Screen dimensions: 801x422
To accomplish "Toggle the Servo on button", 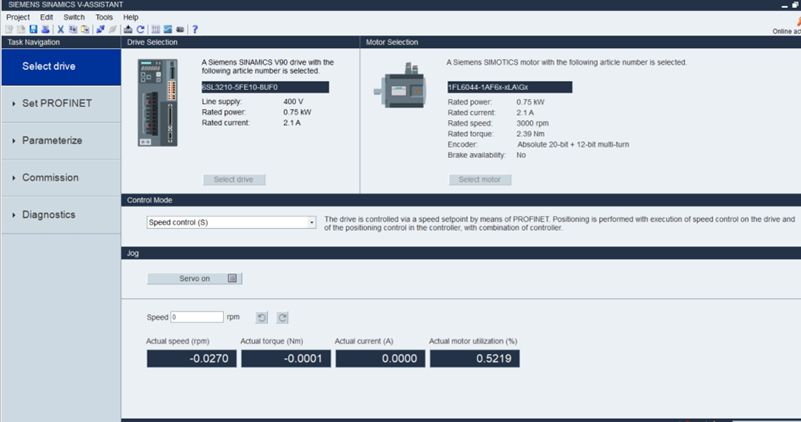I will (194, 278).
